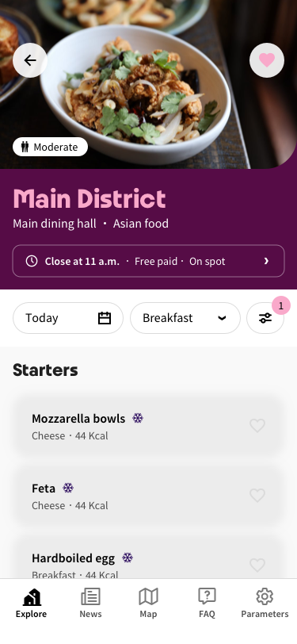The image size is (297, 644).
Task: Open the Mozzarella bowls dish card
Action: click(148, 425)
